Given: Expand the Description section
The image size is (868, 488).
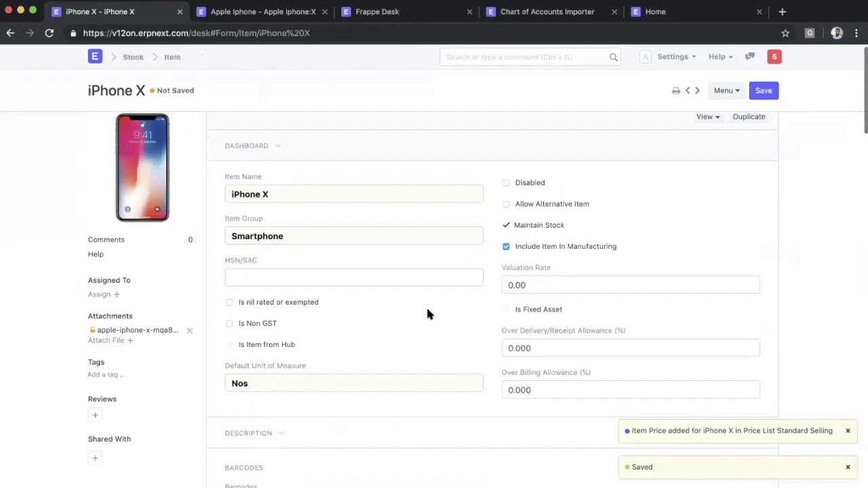Looking at the screenshot, I should (254, 433).
